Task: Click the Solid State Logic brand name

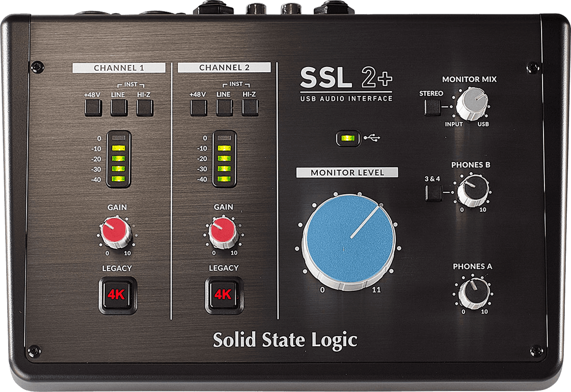Action: (x=285, y=340)
